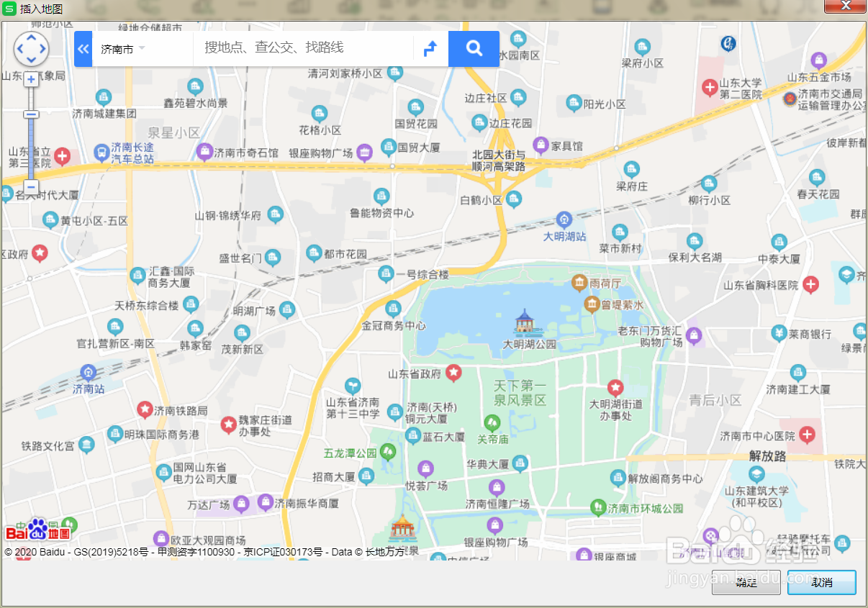Click the 大明湖站 railway station icon
The image size is (868, 608).
point(564,219)
